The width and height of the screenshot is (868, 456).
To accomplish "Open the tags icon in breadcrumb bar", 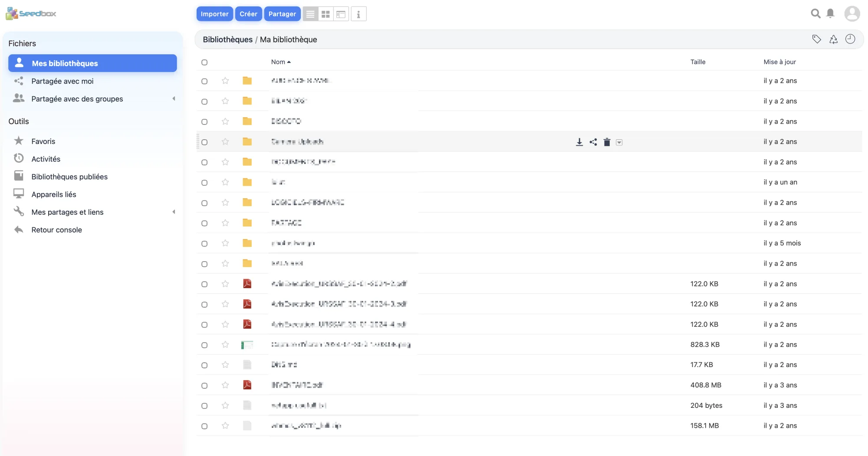I will [816, 39].
